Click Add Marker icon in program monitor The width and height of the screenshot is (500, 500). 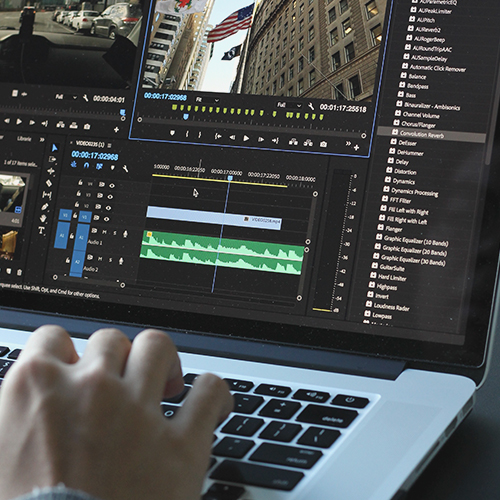172,133
